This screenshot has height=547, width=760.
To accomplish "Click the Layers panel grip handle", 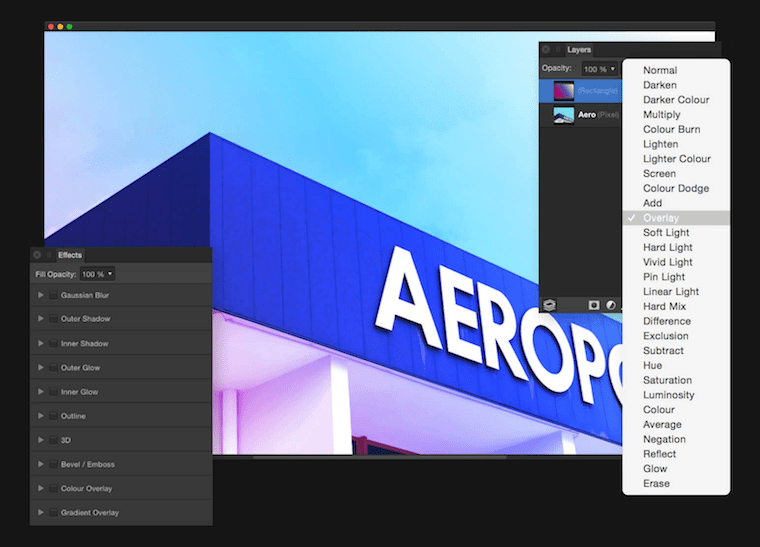I will click(x=558, y=49).
